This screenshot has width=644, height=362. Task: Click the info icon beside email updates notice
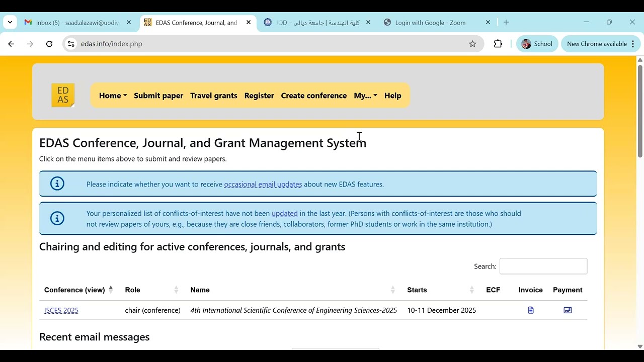57,184
